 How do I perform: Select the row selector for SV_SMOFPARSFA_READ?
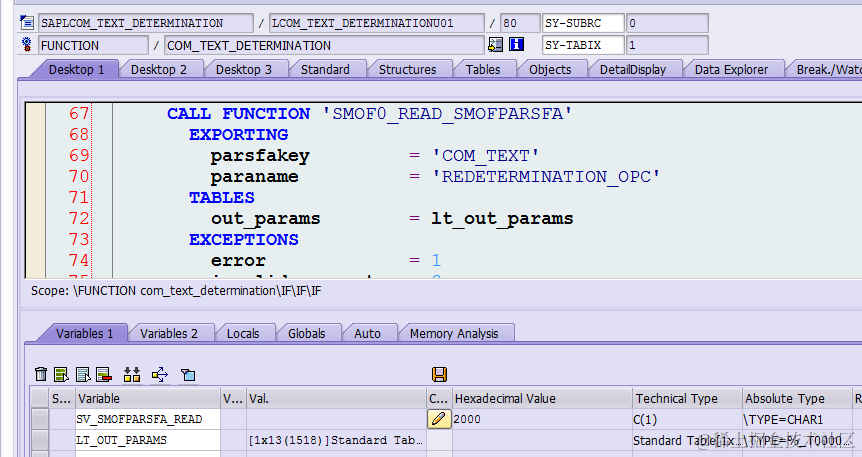(40, 419)
